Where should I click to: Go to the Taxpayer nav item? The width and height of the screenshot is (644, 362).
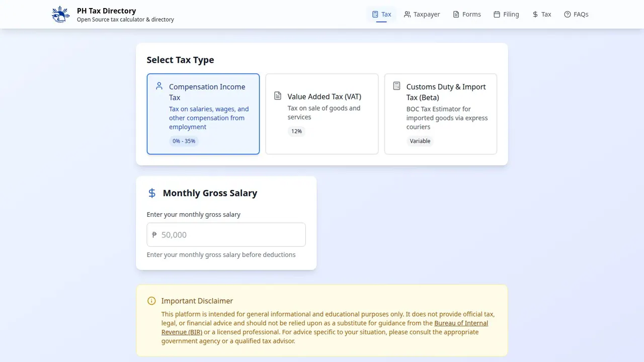[422, 15]
